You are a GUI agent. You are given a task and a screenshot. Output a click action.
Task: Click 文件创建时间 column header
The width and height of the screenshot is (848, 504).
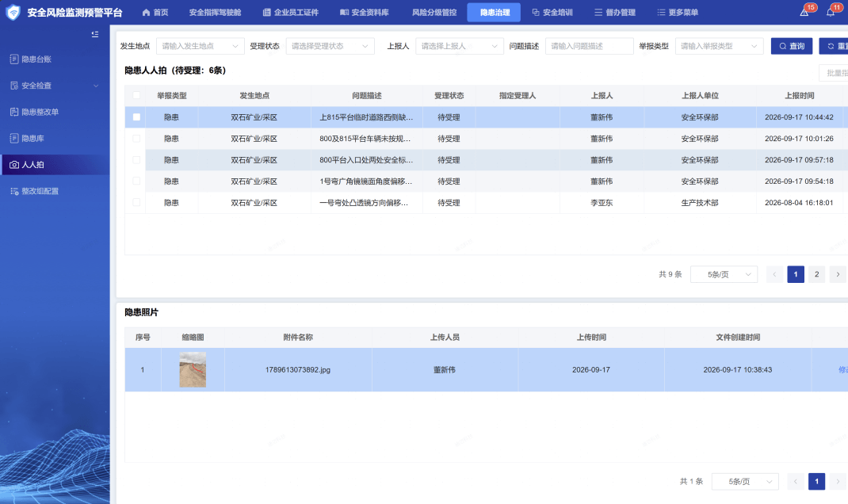pos(738,337)
